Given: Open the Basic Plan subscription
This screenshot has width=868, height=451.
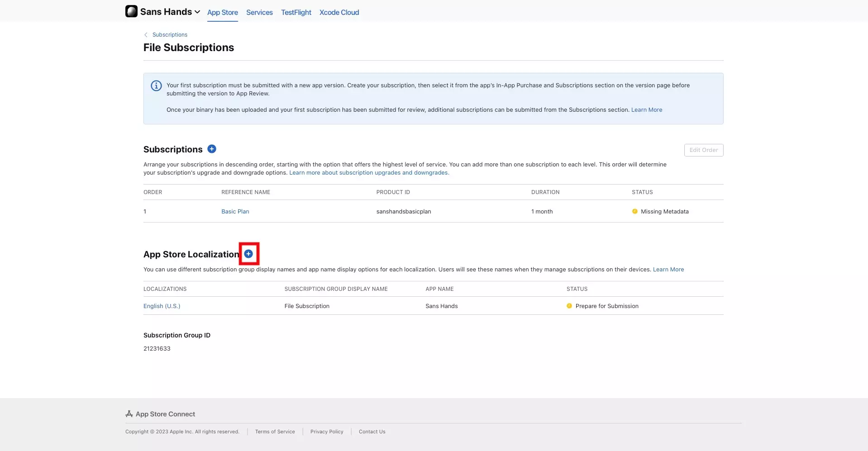Looking at the screenshot, I should pyautogui.click(x=235, y=211).
